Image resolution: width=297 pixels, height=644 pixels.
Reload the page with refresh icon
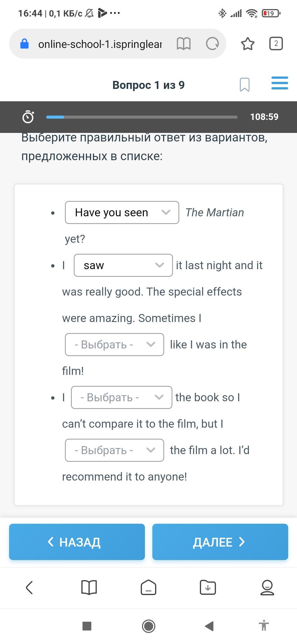tap(212, 44)
